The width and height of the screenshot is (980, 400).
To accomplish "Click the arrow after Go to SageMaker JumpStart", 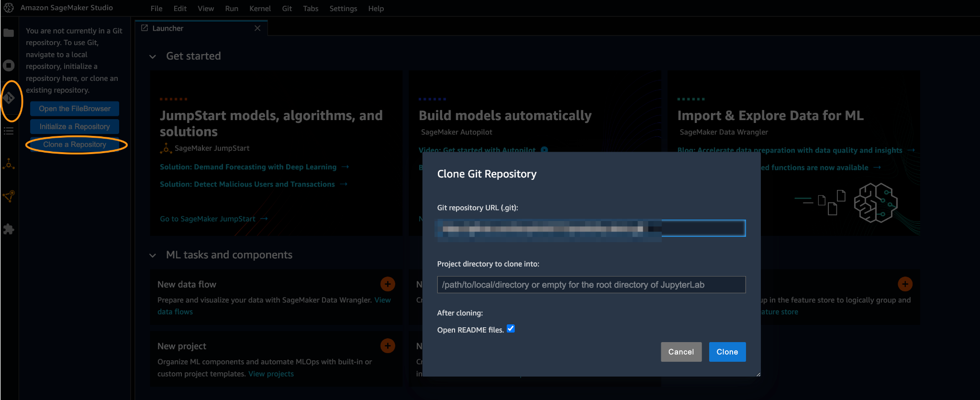I will coord(264,219).
